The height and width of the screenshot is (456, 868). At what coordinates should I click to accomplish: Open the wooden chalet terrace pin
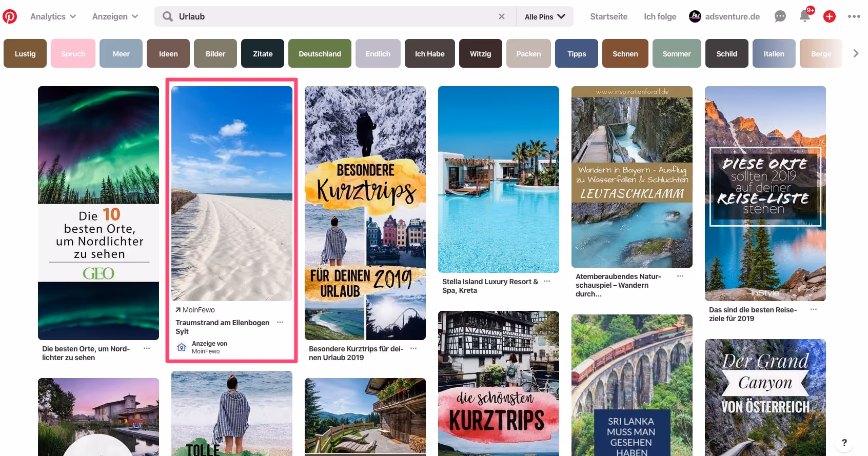[x=365, y=417]
